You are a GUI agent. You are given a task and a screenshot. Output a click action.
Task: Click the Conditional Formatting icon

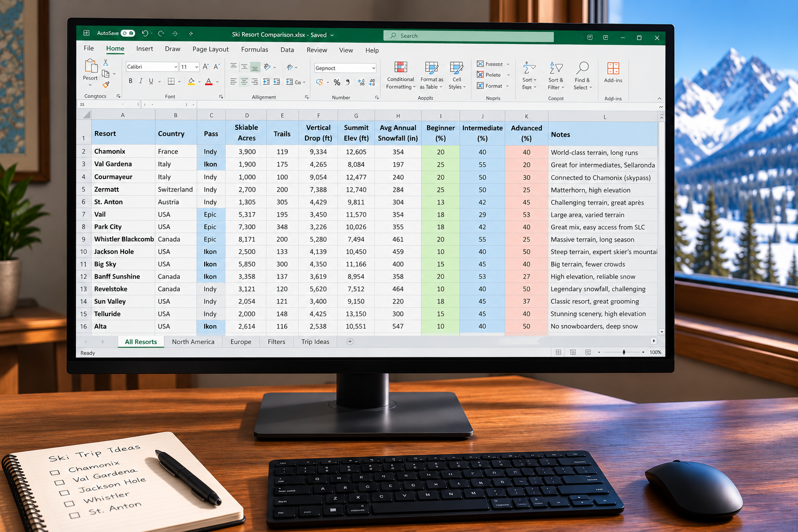point(401,67)
